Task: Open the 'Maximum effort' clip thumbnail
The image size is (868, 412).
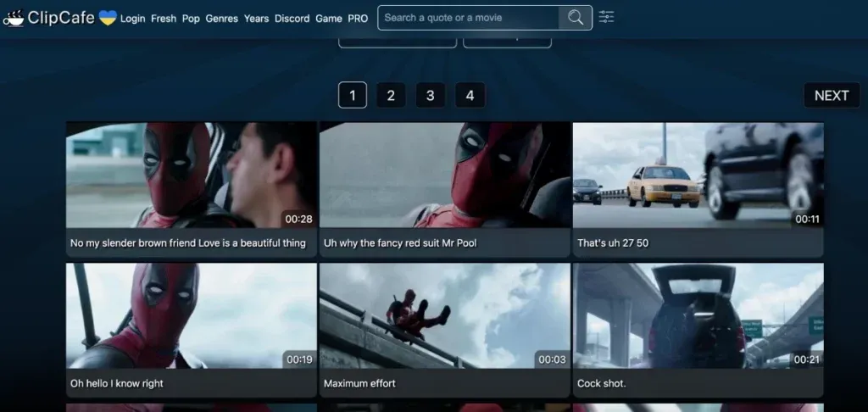Action: pyautogui.click(x=444, y=315)
